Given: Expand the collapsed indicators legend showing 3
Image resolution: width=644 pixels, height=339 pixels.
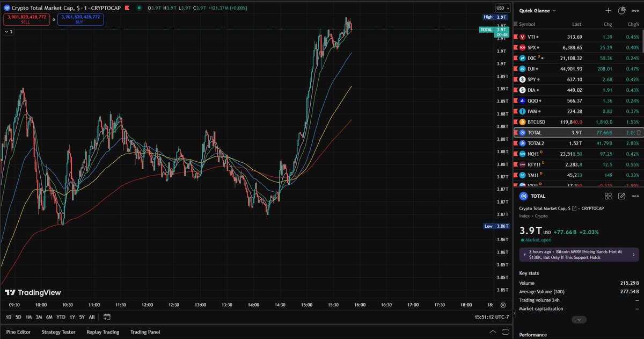Looking at the screenshot, I should click(x=8, y=32).
